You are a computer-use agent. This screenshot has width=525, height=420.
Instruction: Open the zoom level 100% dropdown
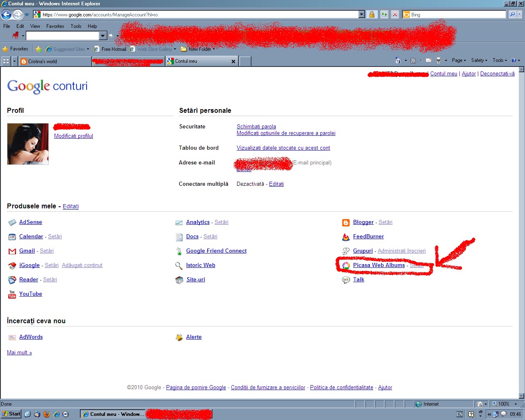click(516, 404)
